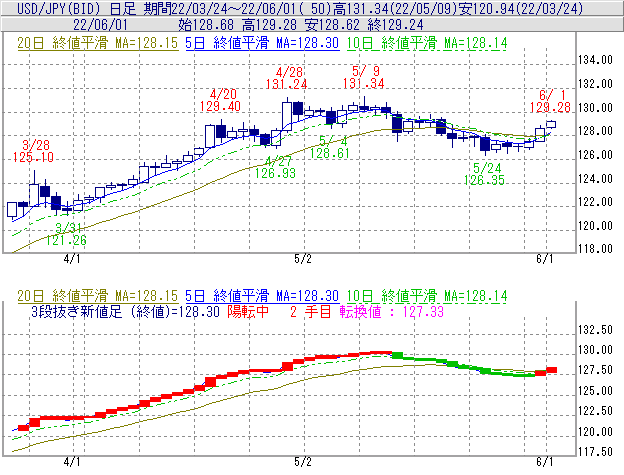Click upper chart 20日 終値平滑 MA=128.15 legend

click(x=98, y=43)
